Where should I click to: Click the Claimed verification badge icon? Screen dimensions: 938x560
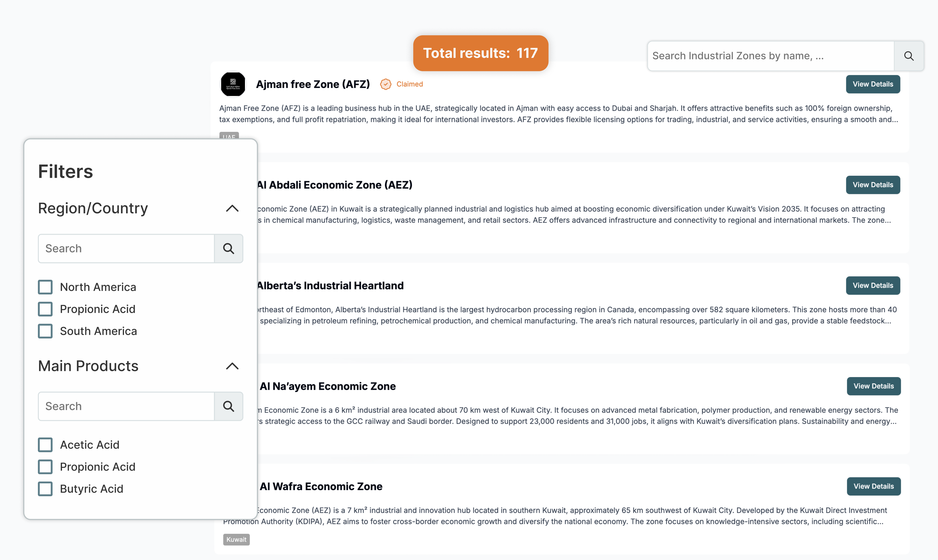point(385,84)
